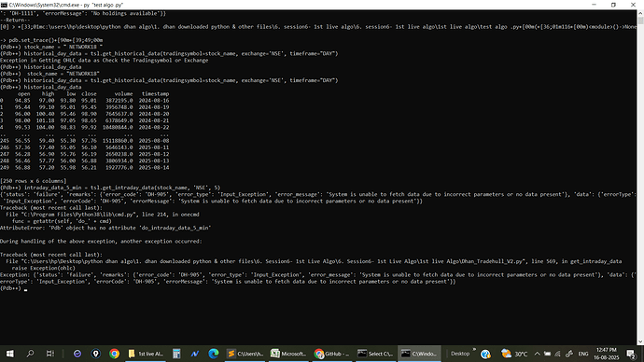
Task: Open notification center icon
Action: (x=631, y=354)
